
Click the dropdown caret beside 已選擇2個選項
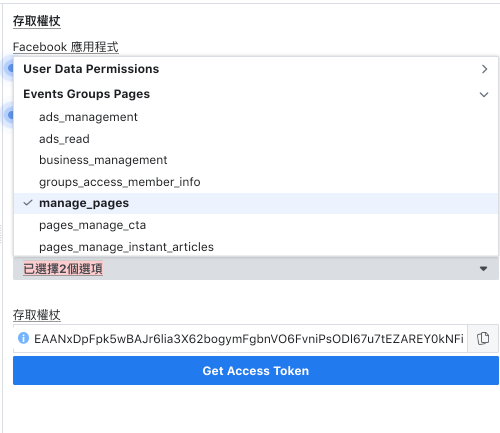[483, 269]
